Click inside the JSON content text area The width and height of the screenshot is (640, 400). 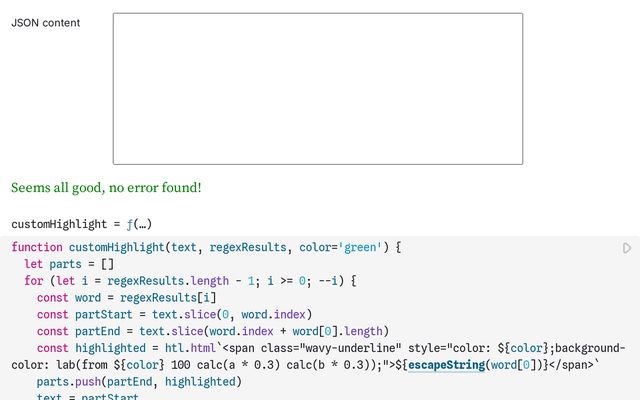coord(317,88)
